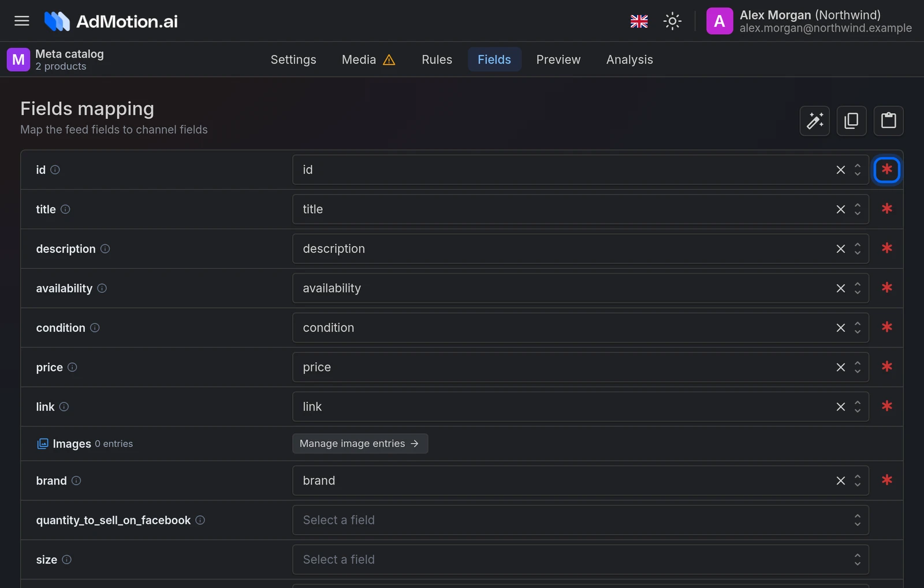Click the purple Meta catalog M icon
Screen dimensions: 924x588
[x=18, y=59]
